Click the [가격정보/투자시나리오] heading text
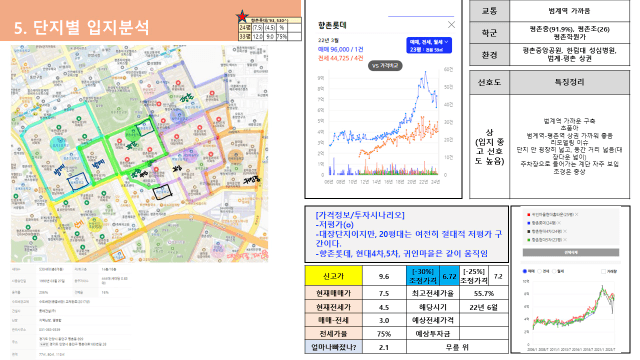 point(360,215)
